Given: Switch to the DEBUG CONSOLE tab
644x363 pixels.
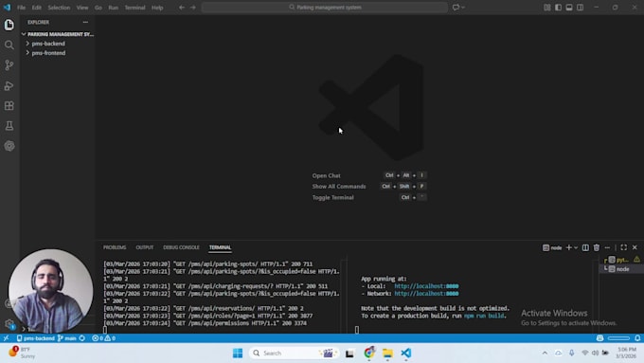Looking at the screenshot, I should pos(181,247).
